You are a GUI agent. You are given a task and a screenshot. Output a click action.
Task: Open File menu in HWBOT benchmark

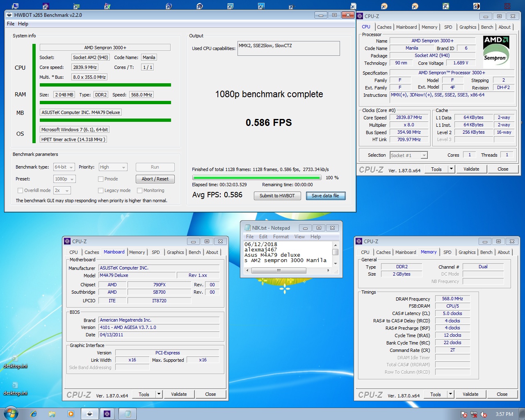(11, 24)
